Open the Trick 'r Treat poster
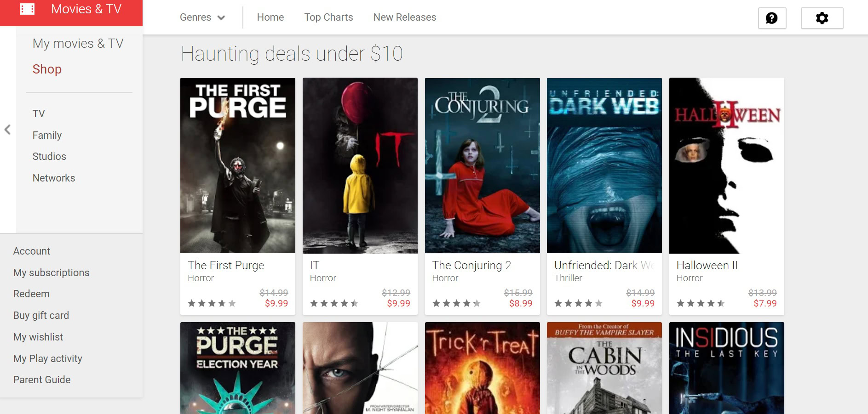The width and height of the screenshot is (868, 414). (483, 368)
